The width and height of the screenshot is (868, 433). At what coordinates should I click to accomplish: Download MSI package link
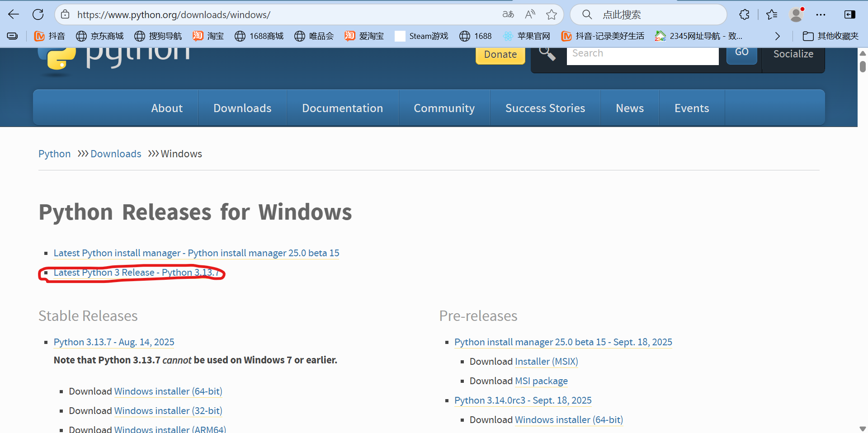point(541,381)
